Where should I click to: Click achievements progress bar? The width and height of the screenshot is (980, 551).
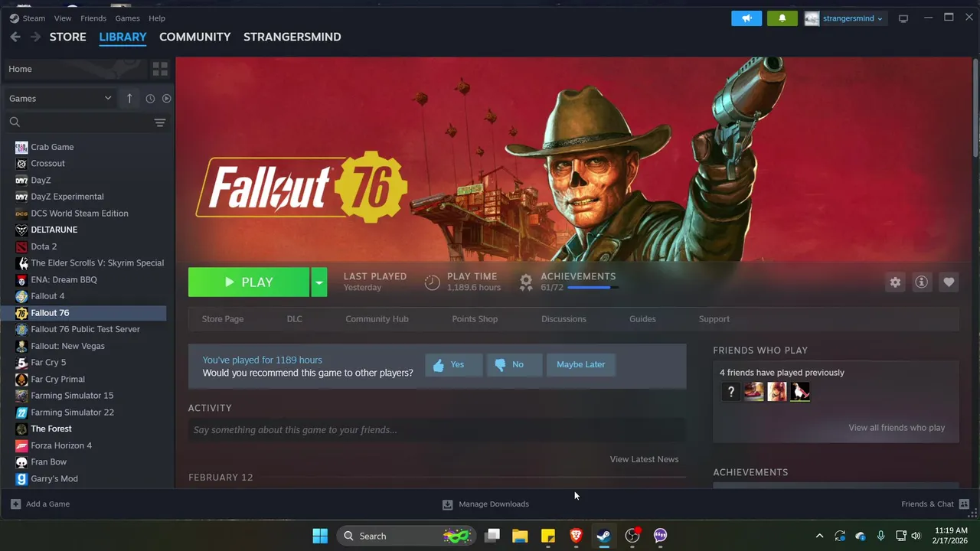pos(593,288)
